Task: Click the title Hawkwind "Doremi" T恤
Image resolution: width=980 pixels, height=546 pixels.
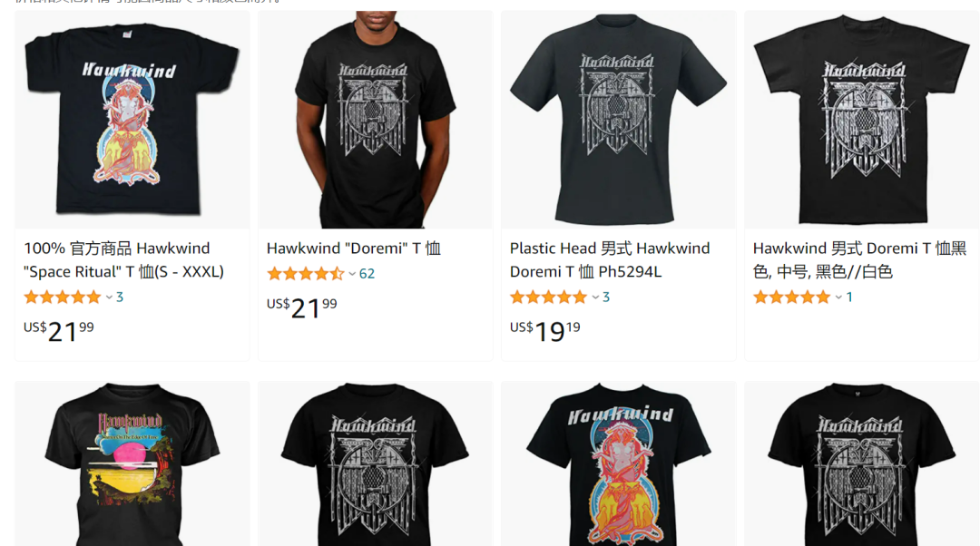Action: pyautogui.click(x=354, y=248)
